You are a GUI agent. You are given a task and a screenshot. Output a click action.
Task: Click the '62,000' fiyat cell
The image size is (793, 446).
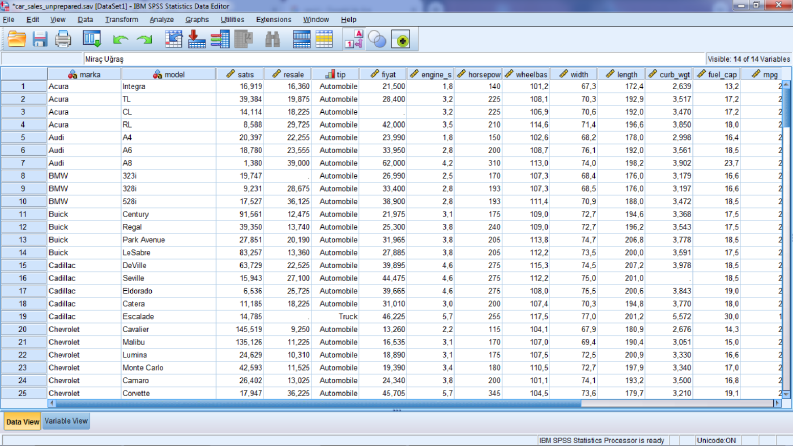[383, 163]
